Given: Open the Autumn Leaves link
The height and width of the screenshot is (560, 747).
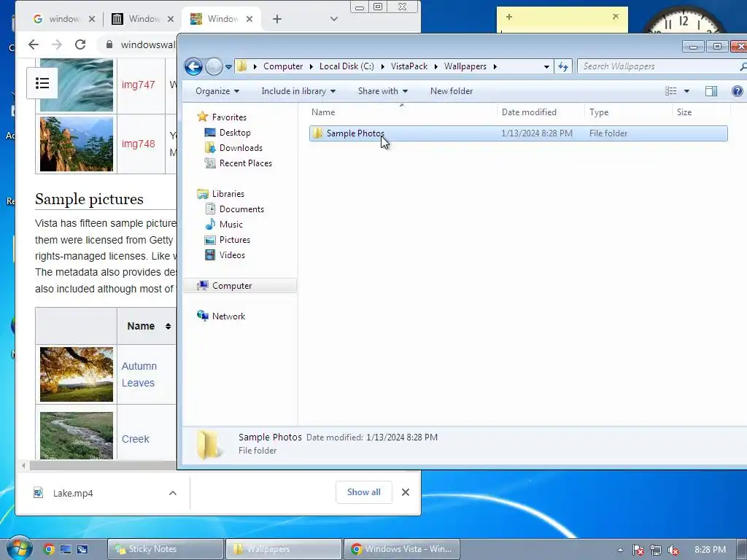Looking at the screenshot, I should click(139, 374).
